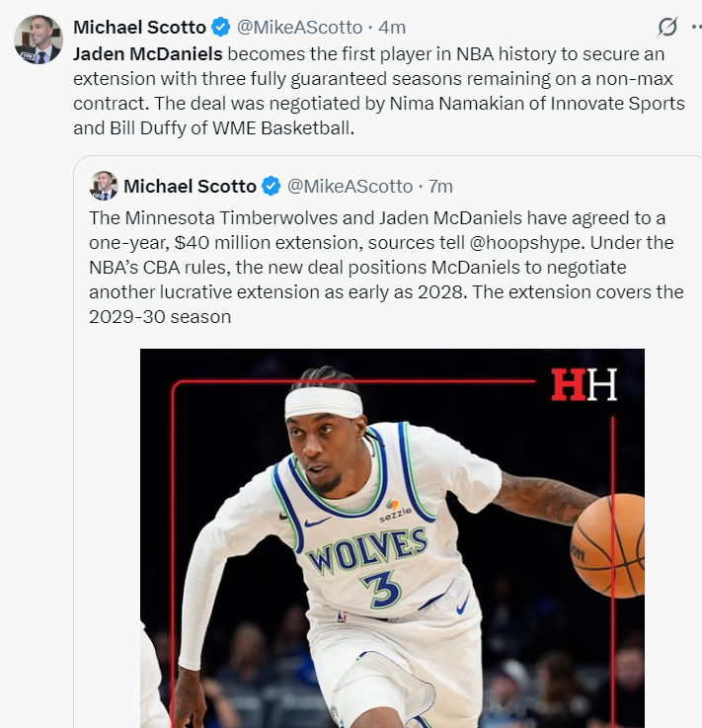
Task: Click the @MikeAScotto handle on main tweet
Action: [x=300, y=28]
